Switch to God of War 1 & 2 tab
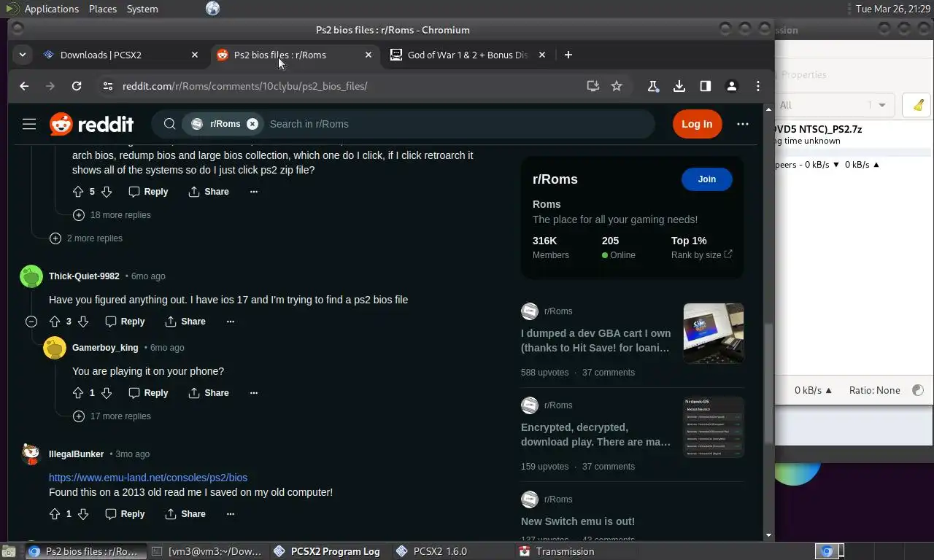Image resolution: width=934 pixels, height=560 pixels. (467, 55)
